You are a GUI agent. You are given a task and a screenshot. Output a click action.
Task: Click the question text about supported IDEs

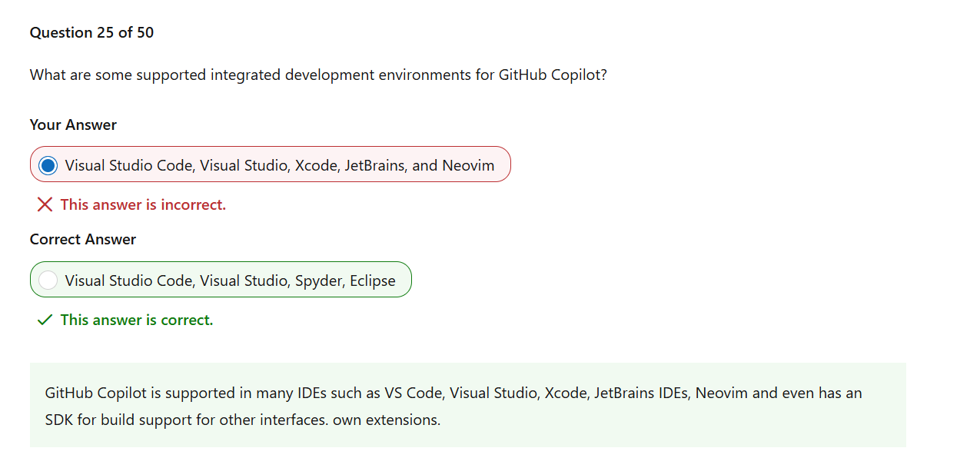pos(318,75)
